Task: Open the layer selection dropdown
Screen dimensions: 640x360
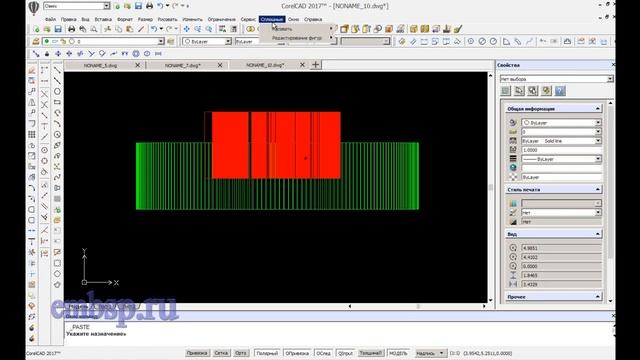Action: click(x=161, y=41)
